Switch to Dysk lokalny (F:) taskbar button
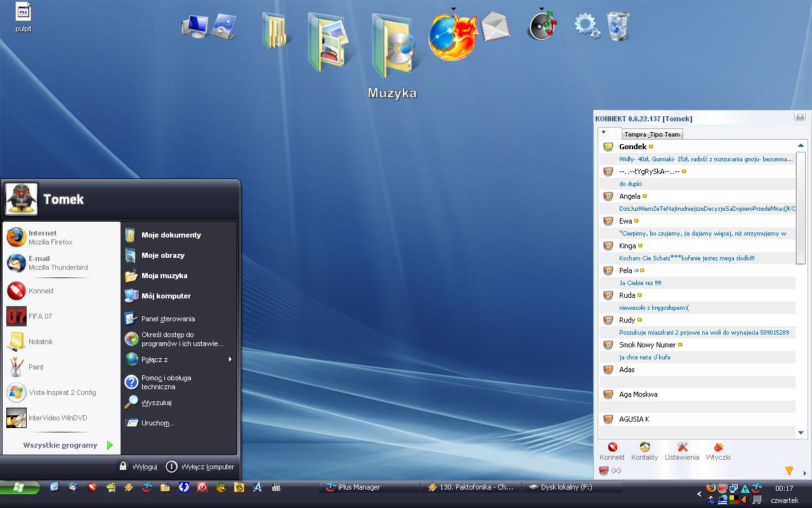The height and width of the screenshot is (508, 812). (x=572, y=487)
